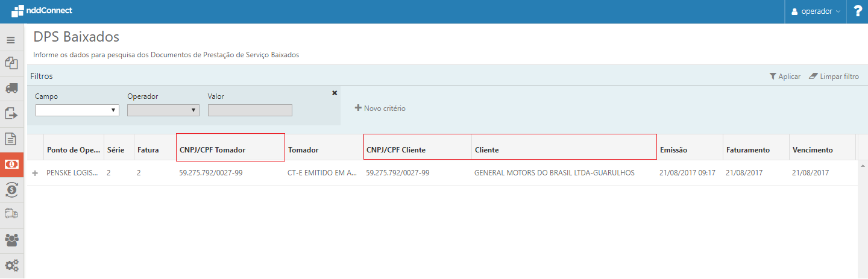This screenshot has height=279, width=868.
Task: Open the settings gears sidebar icon
Action: 11,265
